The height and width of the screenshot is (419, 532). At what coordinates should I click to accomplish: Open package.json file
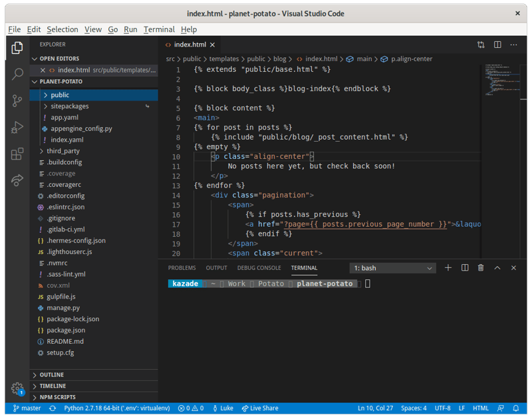[x=94, y=330]
